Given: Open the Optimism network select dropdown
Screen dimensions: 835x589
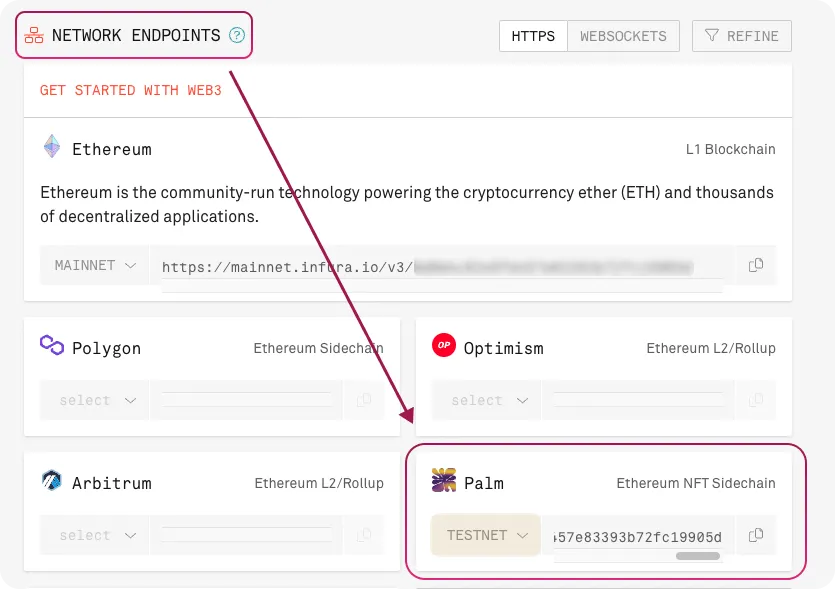Looking at the screenshot, I should [488, 400].
